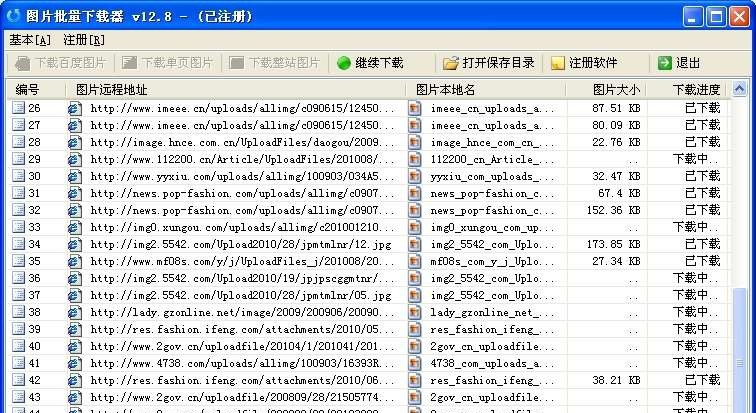756x413 pixels.
Task: Click the IE icon in row 38
Action: pyautogui.click(x=75, y=312)
